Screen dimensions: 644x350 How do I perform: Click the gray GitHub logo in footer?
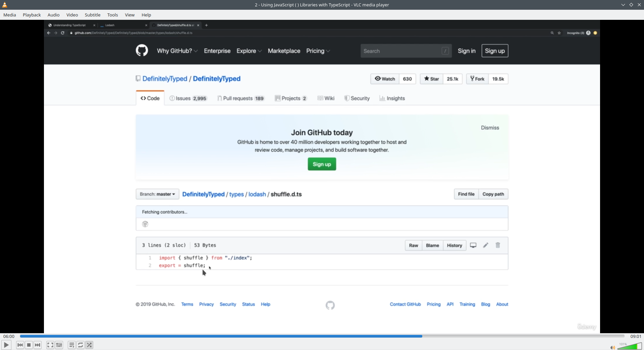point(330,305)
